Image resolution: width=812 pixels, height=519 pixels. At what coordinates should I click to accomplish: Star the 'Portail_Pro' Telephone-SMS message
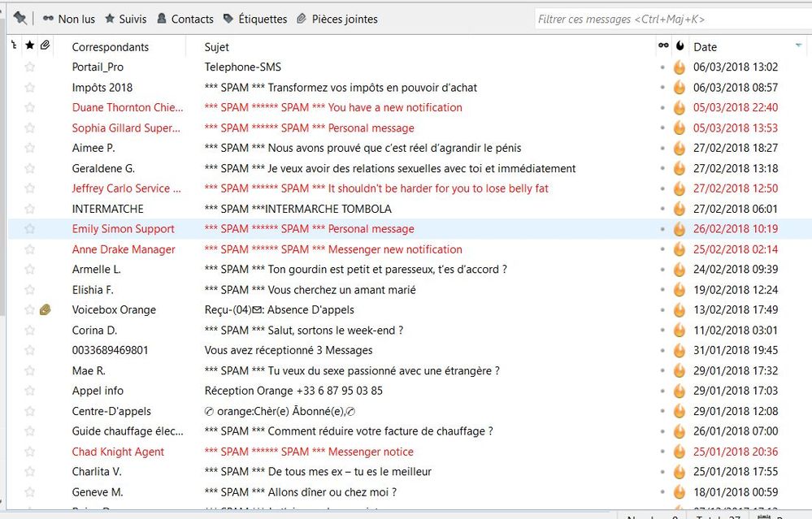click(30, 67)
